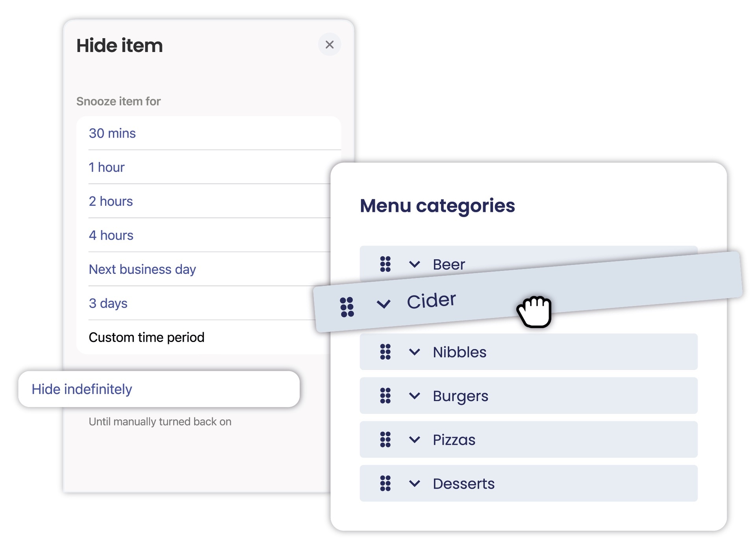Click the drag handle beside Cider
The image size is (756, 541).
pos(347,307)
